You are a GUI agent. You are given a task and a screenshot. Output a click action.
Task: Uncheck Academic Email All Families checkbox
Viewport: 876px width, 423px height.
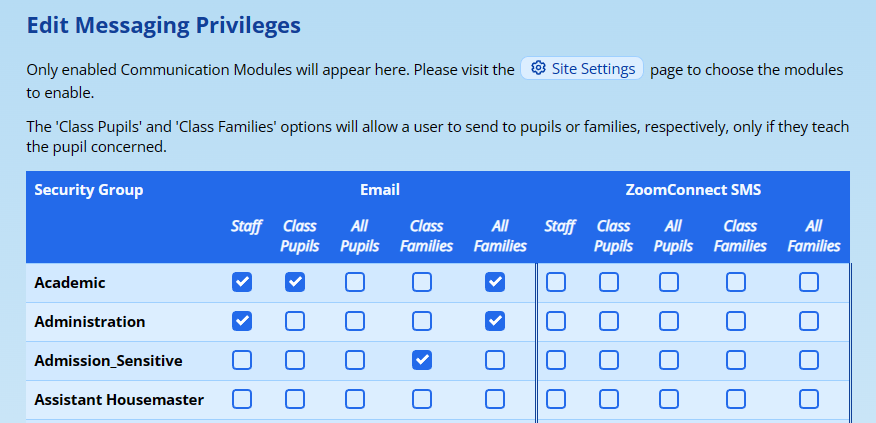click(495, 282)
